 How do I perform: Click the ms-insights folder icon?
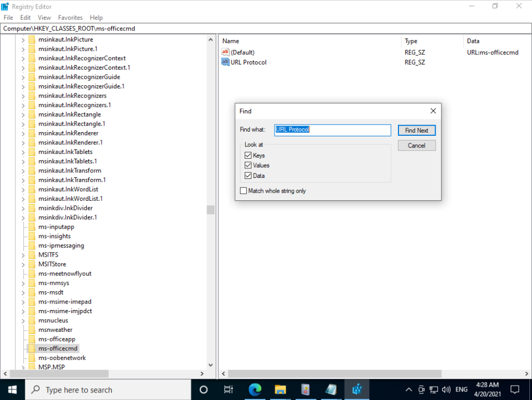pyautogui.click(x=32, y=236)
